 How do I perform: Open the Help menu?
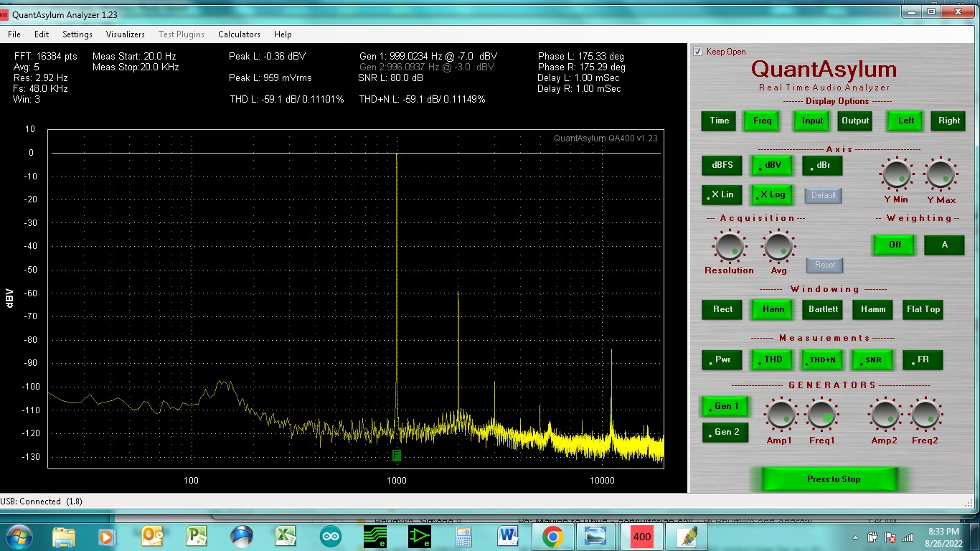(283, 34)
